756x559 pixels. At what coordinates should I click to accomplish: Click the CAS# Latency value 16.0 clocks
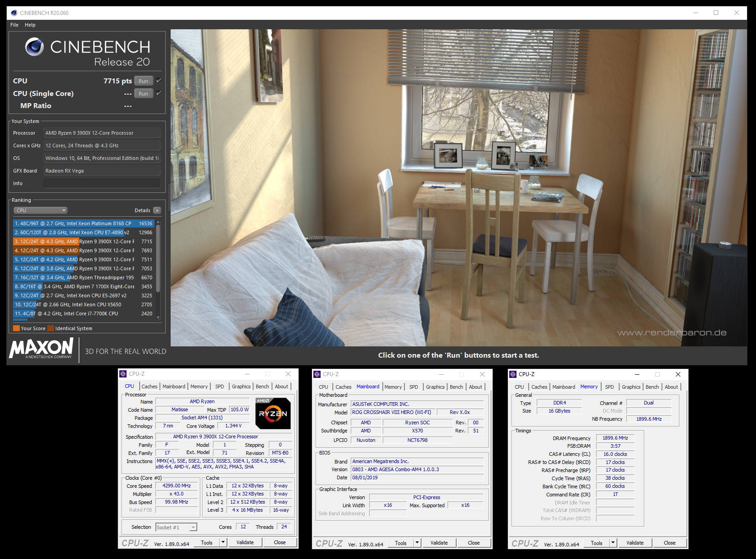(615, 454)
